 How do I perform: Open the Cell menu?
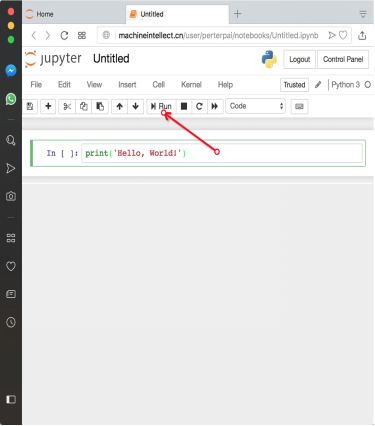(x=159, y=85)
